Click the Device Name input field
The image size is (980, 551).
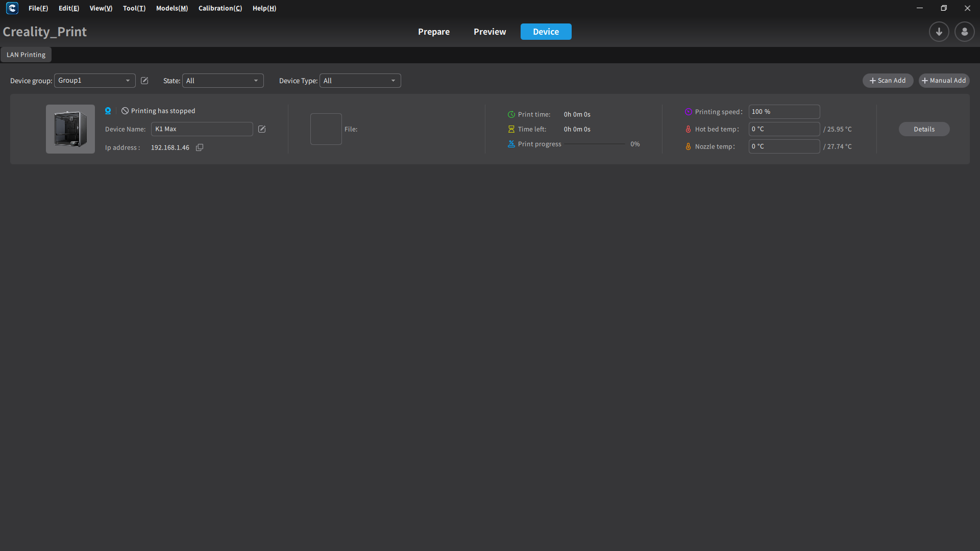pyautogui.click(x=202, y=129)
